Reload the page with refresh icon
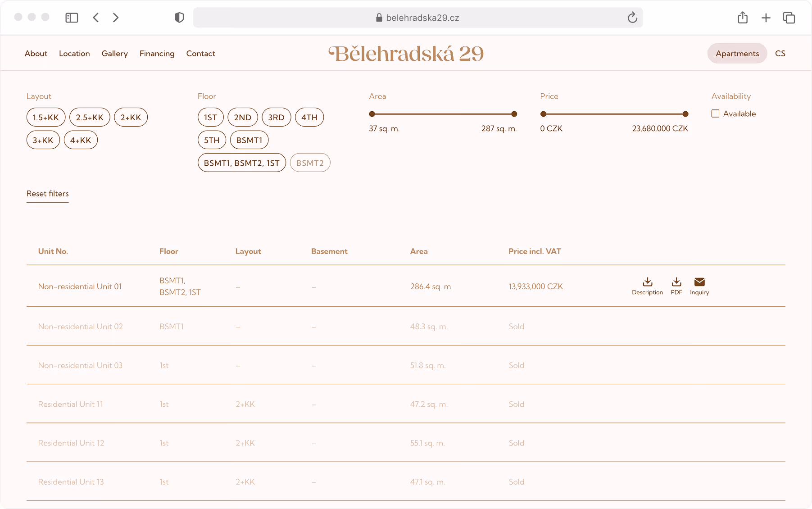The image size is (812, 509). (632, 18)
